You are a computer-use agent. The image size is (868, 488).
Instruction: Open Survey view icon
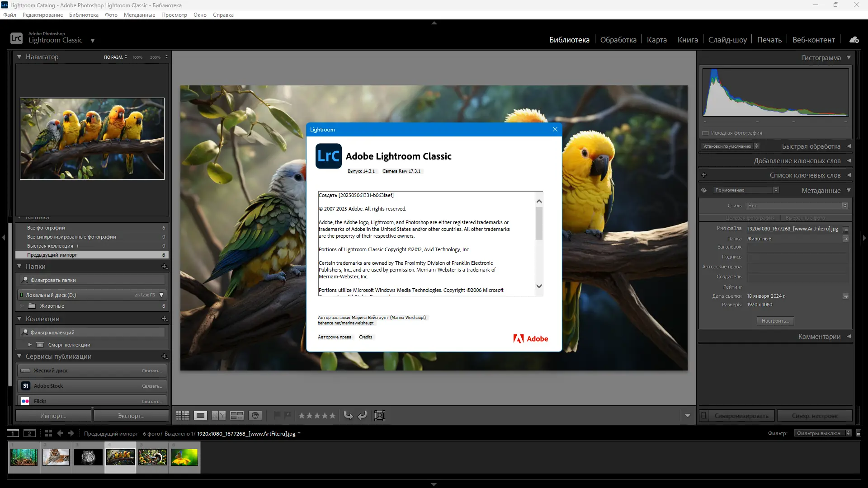tap(237, 416)
